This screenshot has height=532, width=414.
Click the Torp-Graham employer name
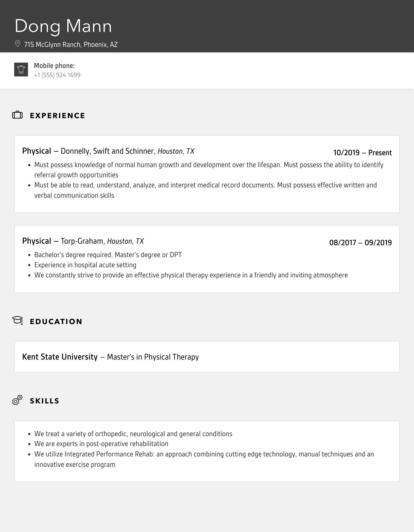pyautogui.click(x=82, y=241)
